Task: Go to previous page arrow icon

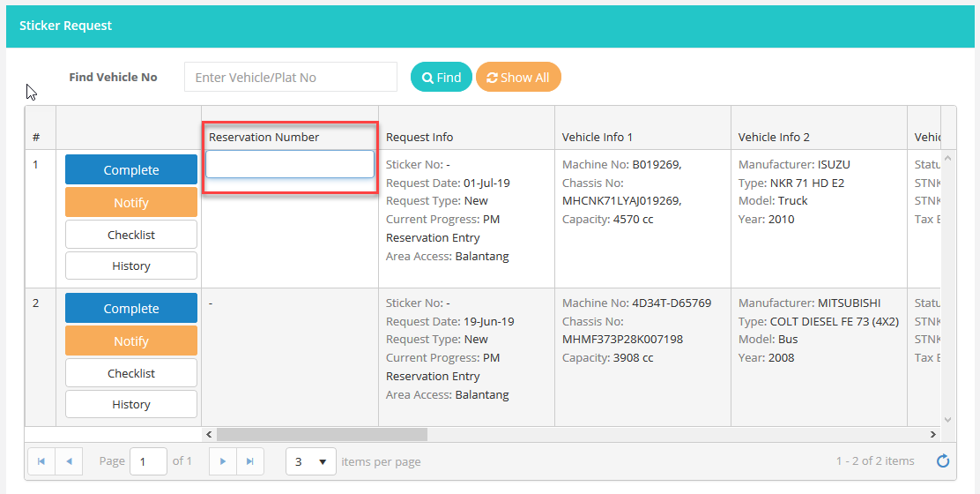Action: pyautogui.click(x=69, y=460)
